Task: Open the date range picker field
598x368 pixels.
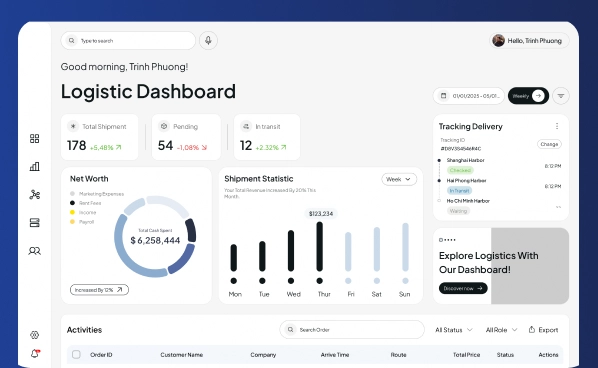Action: point(468,96)
